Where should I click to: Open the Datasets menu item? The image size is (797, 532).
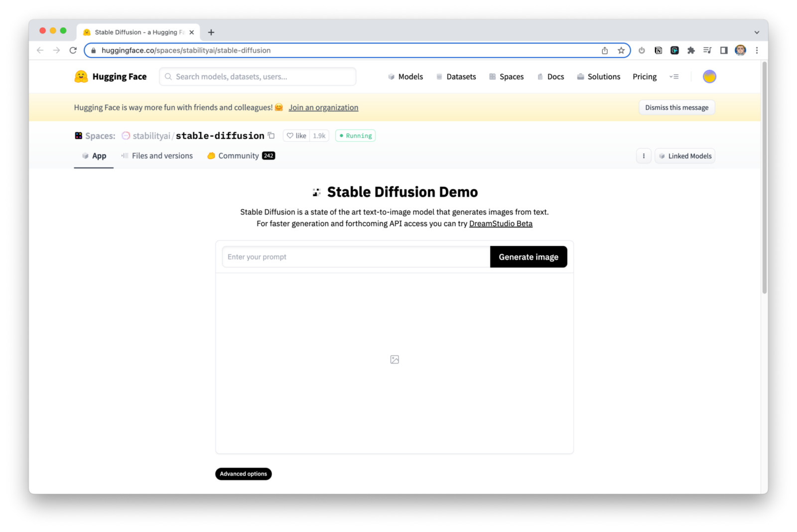(456, 77)
